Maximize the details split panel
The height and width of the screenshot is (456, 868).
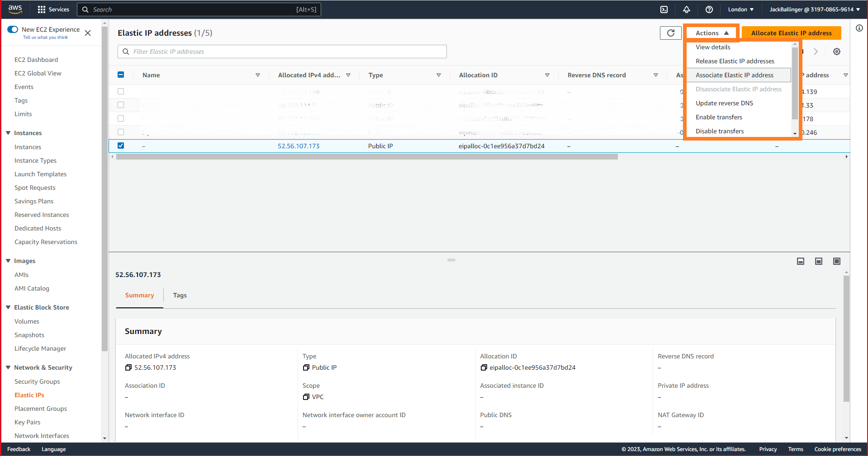[x=837, y=261]
